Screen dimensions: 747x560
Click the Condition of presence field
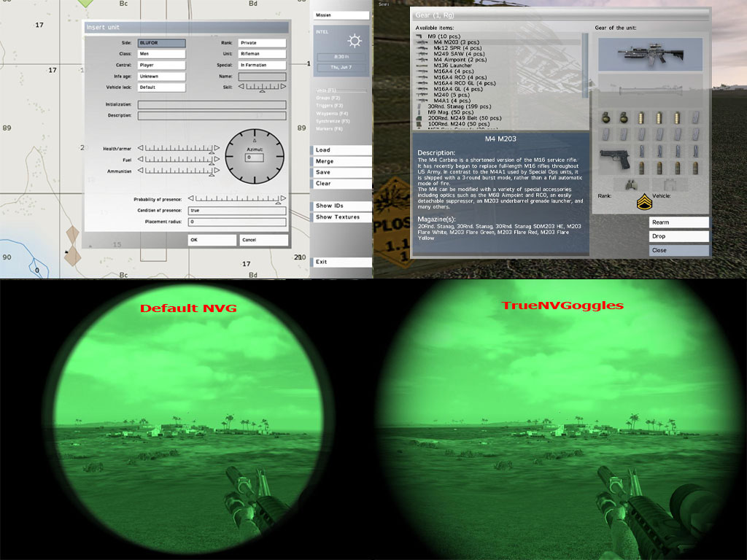pos(237,211)
